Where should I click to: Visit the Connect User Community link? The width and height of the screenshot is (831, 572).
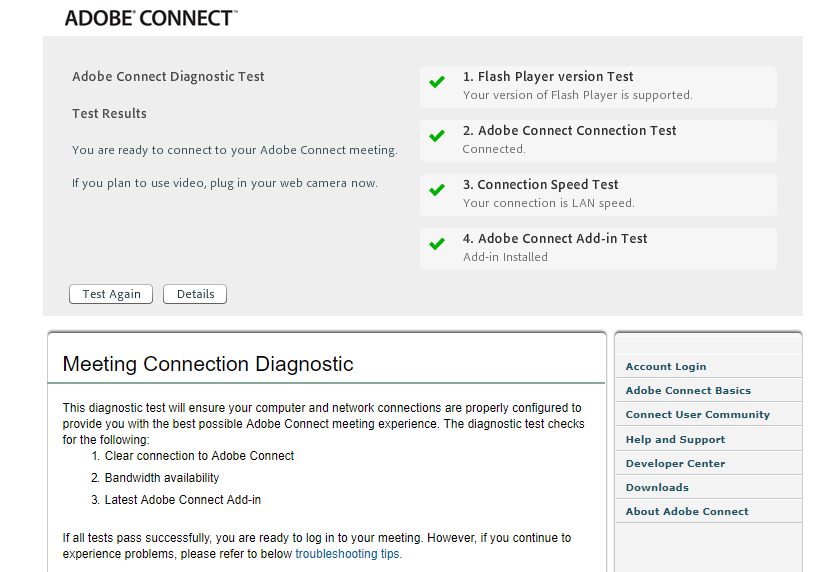coord(697,415)
